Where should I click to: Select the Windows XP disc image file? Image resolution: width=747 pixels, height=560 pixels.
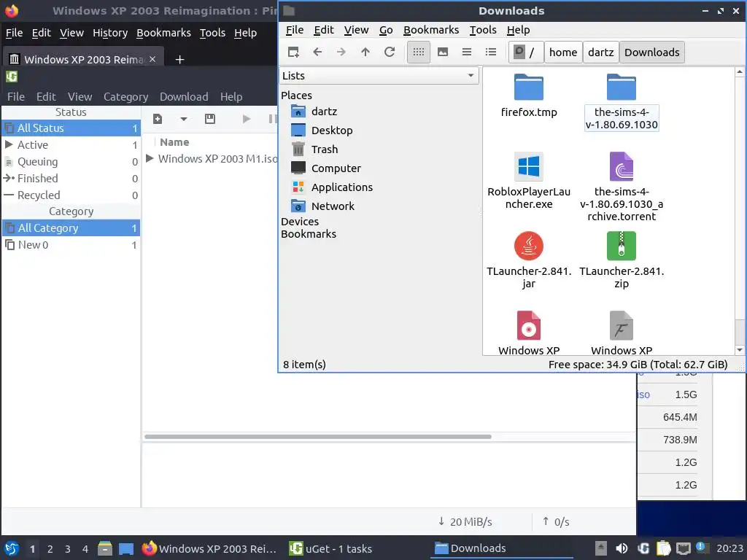pyautogui.click(x=529, y=332)
